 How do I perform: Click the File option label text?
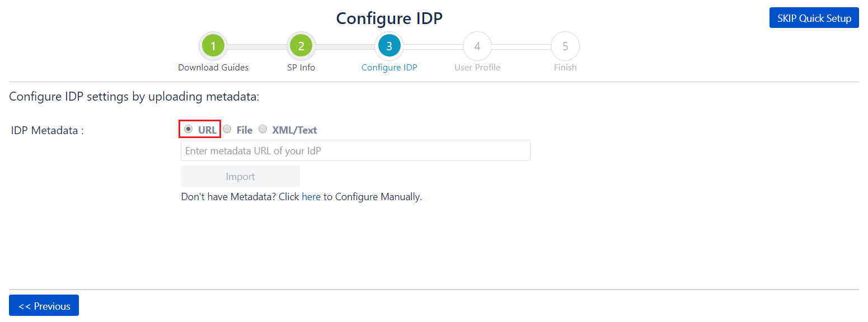point(245,130)
